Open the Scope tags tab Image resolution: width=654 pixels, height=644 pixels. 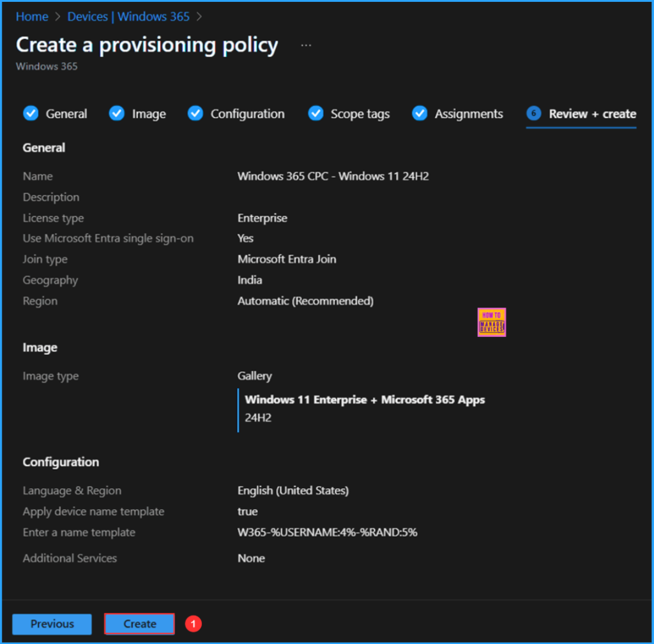360,114
